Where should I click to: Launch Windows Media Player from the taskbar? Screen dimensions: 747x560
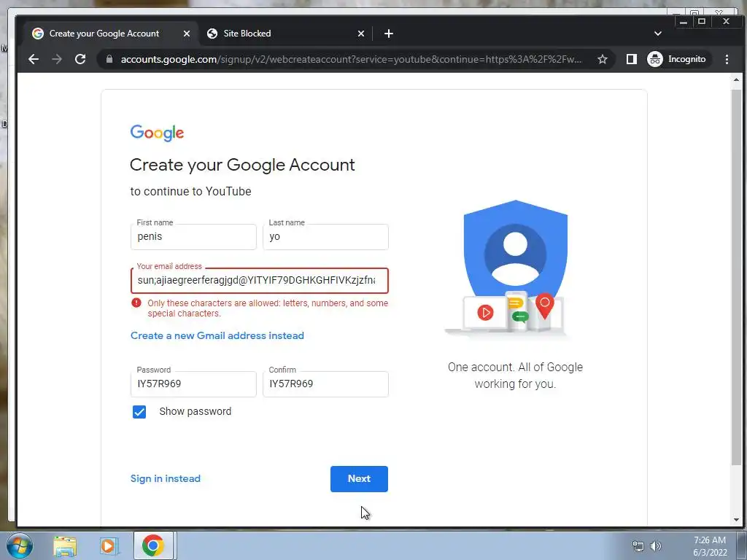(x=109, y=545)
